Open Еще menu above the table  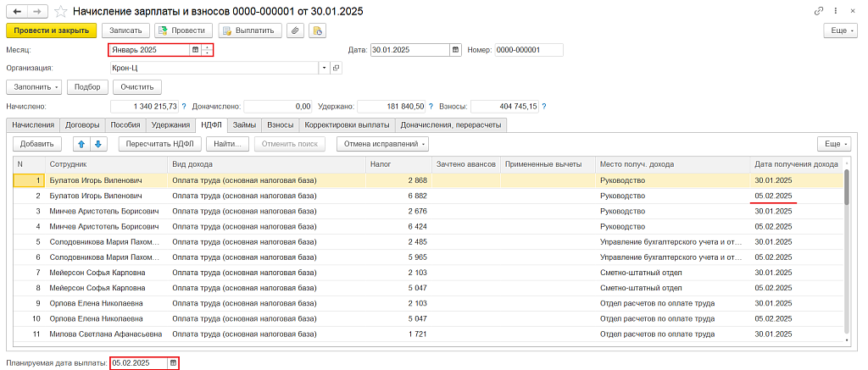pos(836,144)
